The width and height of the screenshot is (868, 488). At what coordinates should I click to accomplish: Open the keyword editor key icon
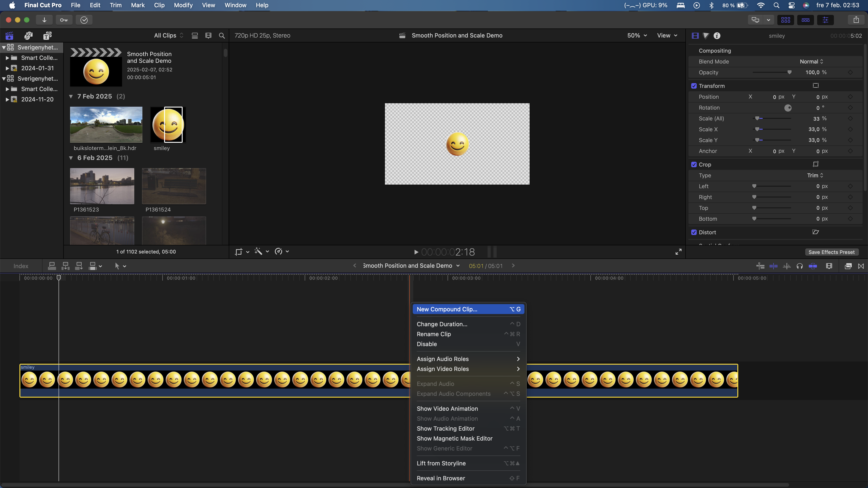(64, 20)
